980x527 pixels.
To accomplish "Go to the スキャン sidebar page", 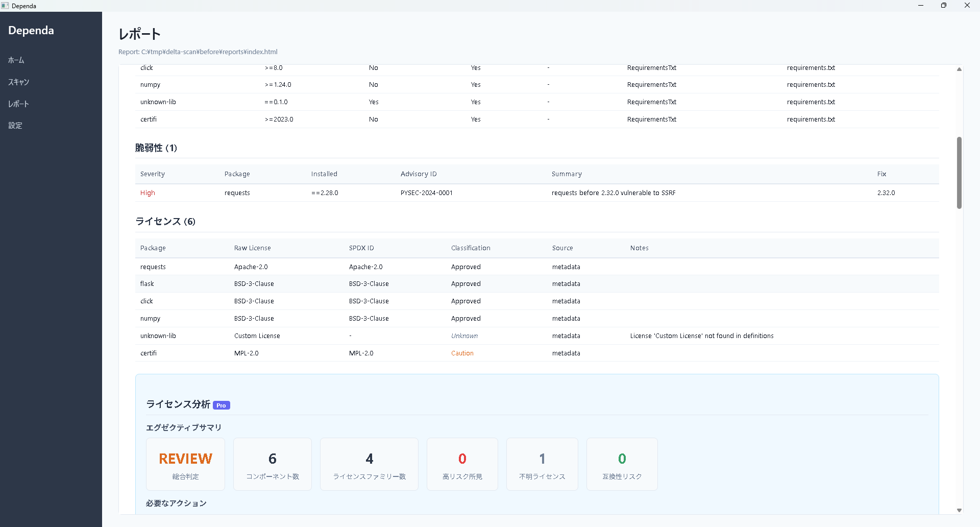I will point(18,82).
